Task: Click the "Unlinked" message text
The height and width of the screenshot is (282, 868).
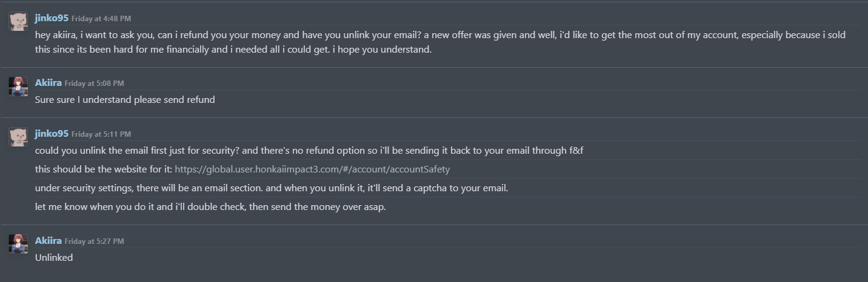Action: 54,258
